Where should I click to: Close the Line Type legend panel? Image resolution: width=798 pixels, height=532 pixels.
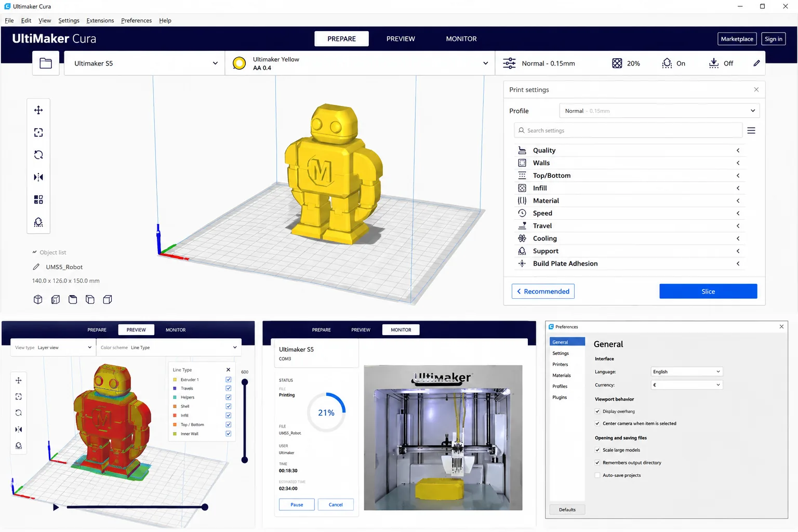228,370
